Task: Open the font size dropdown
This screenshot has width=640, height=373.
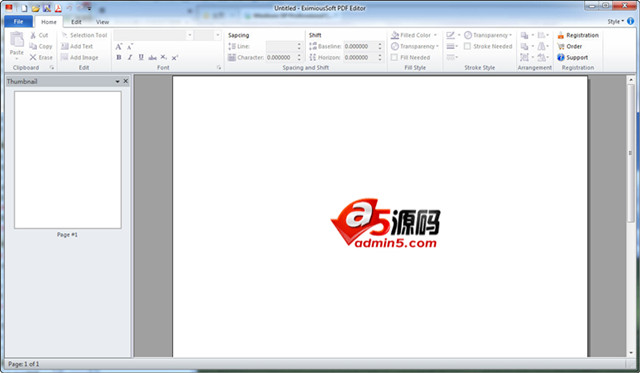Action: pos(218,35)
